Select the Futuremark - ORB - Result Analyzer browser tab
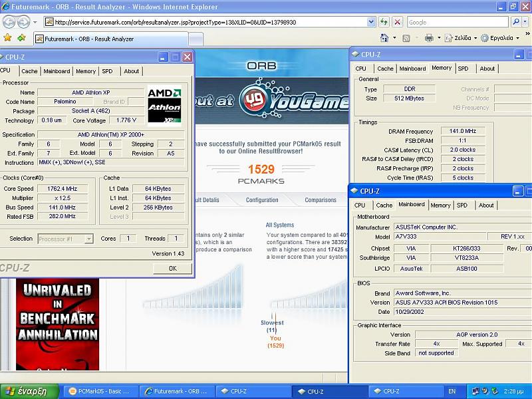Image resolution: width=532 pixels, height=399 pixels. click(111, 39)
